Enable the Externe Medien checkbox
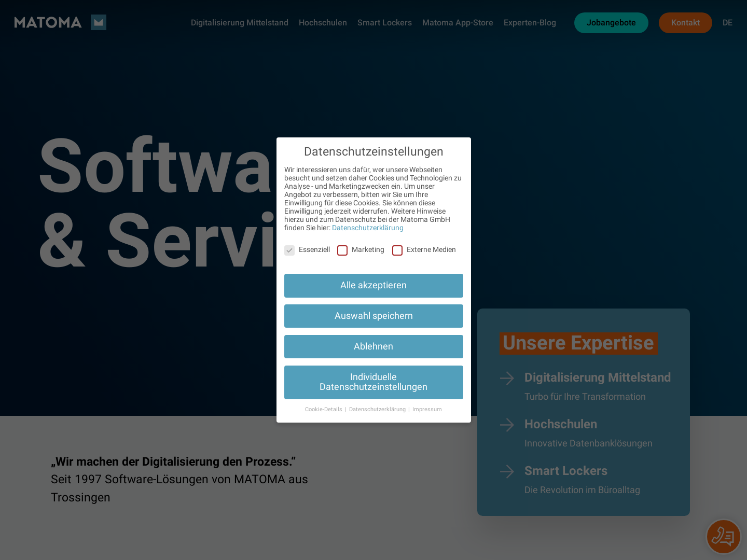This screenshot has height=560, width=747. 397,250
